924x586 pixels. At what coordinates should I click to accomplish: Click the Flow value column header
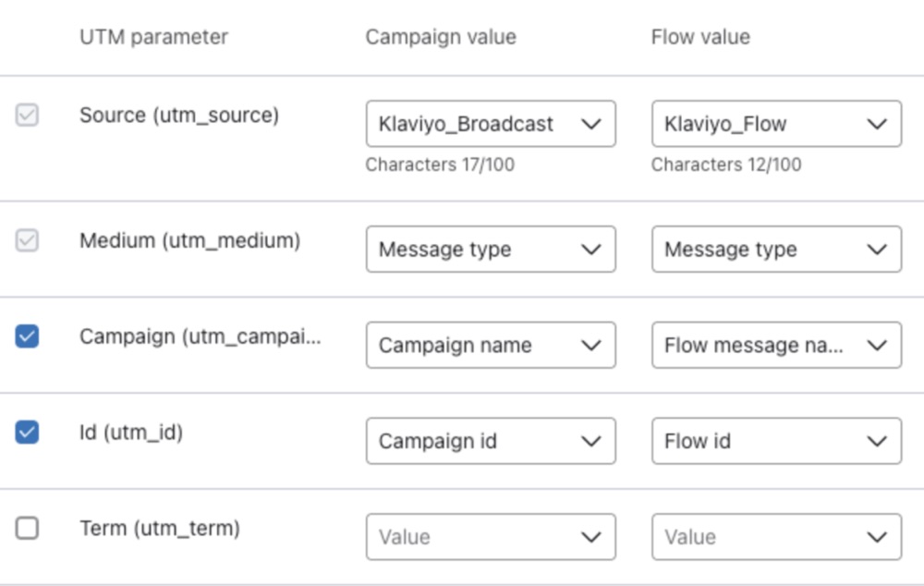tap(700, 37)
